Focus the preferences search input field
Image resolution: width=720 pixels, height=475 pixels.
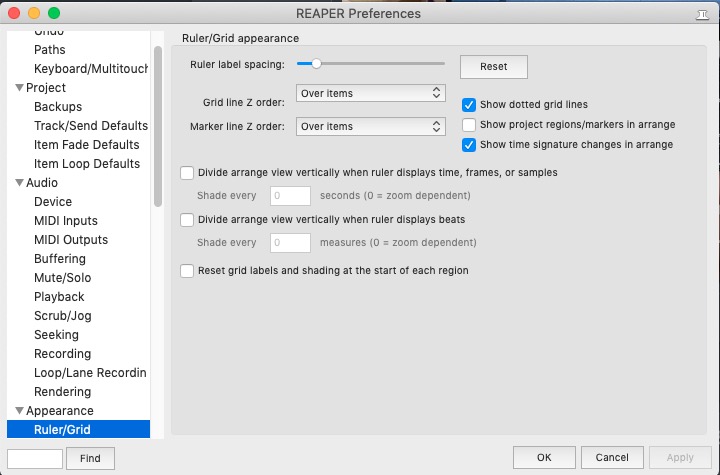pos(35,458)
